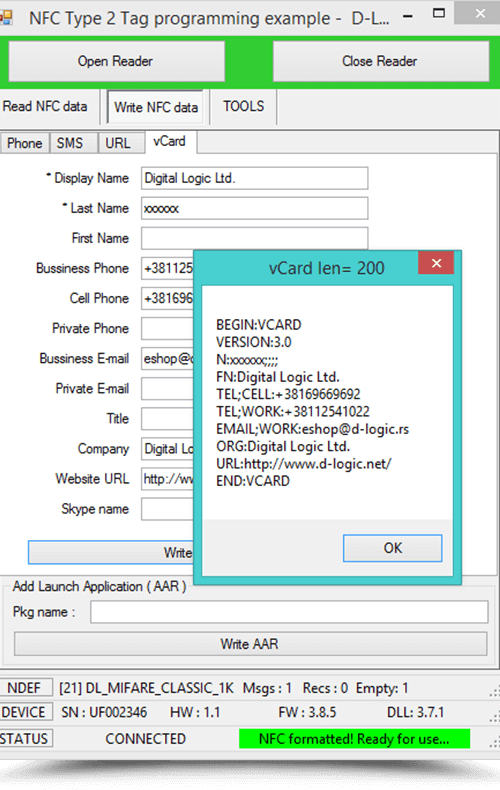The width and height of the screenshot is (500, 790).
Task: Click the application icon in title bar
Action: 6,18
